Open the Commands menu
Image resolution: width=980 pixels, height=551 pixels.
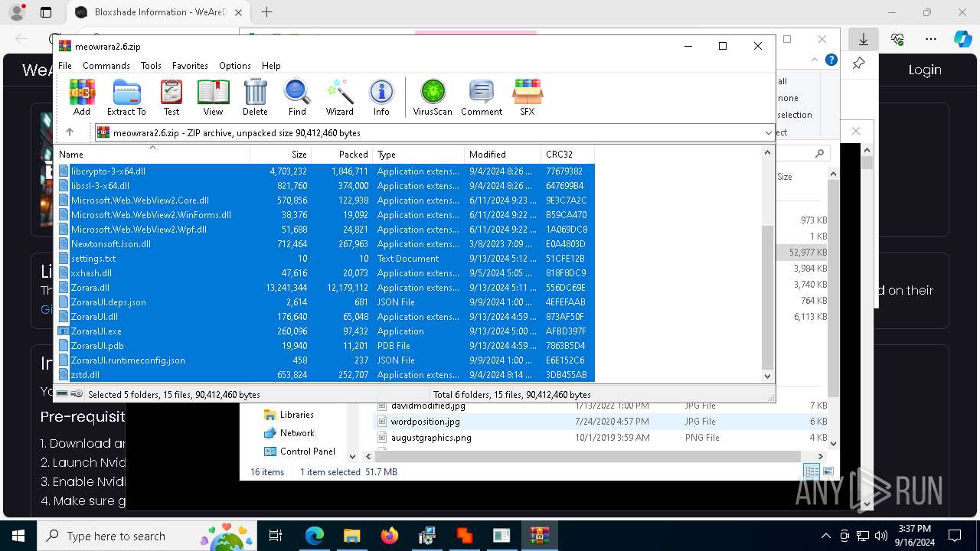(x=106, y=66)
